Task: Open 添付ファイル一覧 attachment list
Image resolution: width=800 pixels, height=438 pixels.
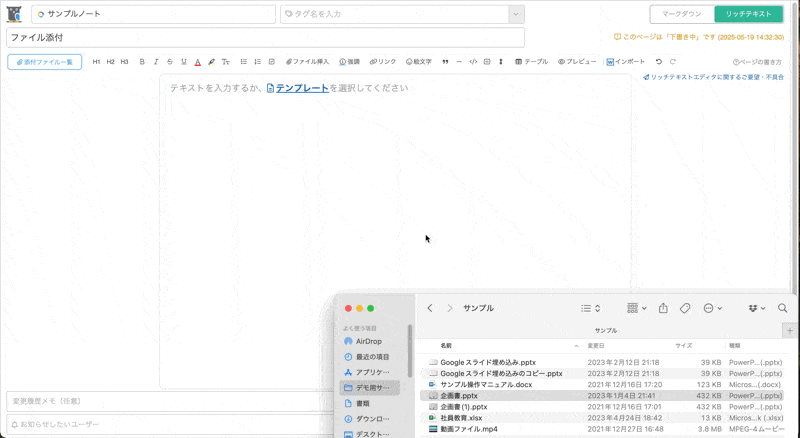Action: 44,62
